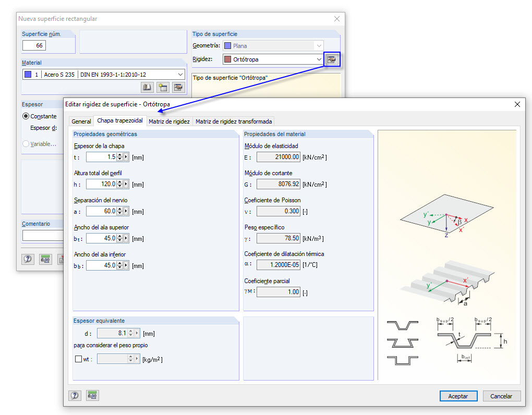Click the Separación del nervio a field
The width and height of the screenshot is (532, 415).
[102, 211]
